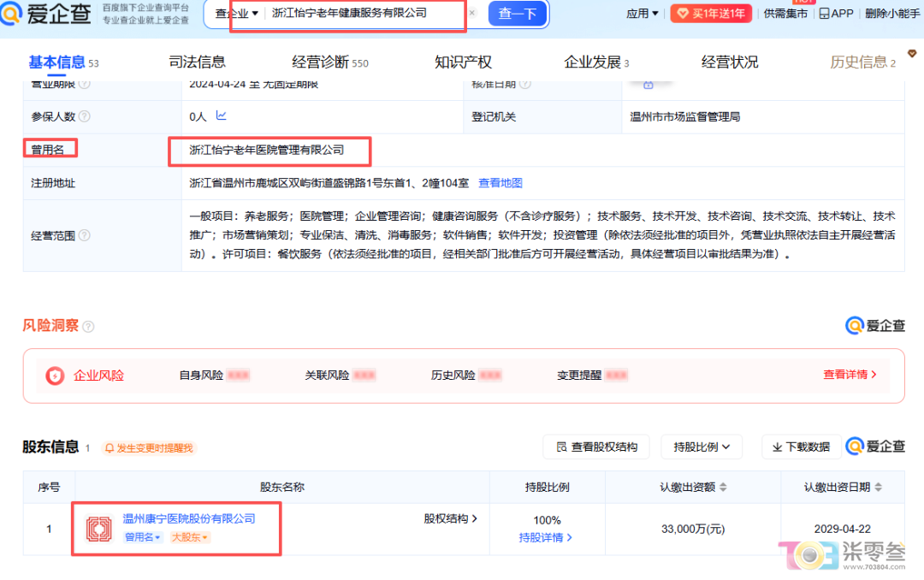Open the insured-count trend chart icon
The image size is (924, 580).
click(221, 115)
